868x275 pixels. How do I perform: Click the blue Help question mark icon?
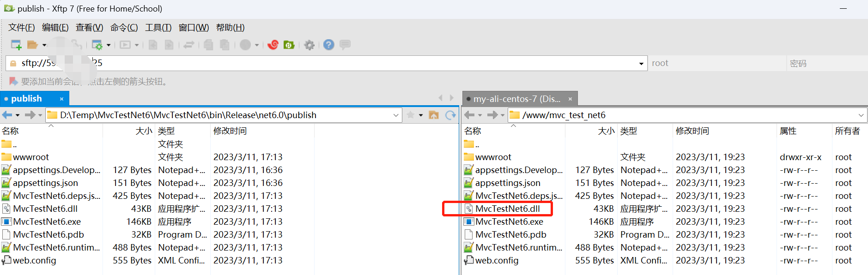click(x=328, y=45)
